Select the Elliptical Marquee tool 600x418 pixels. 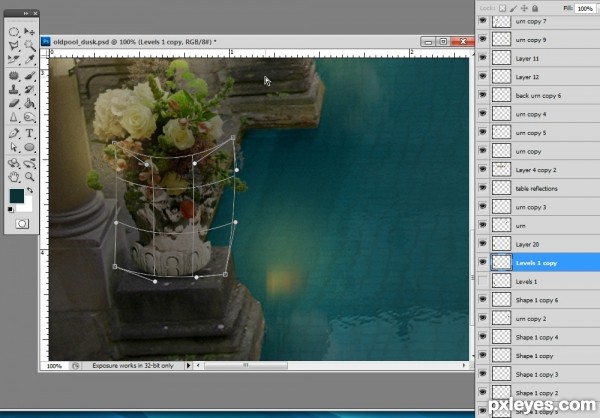pos(14,31)
